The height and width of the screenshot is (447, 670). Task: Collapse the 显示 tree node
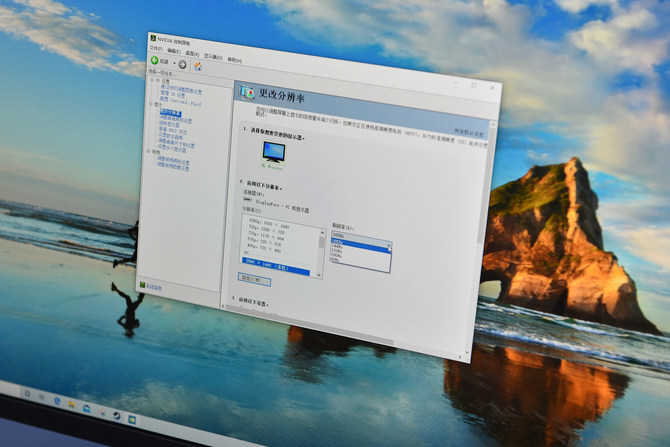[x=151, y=104]
